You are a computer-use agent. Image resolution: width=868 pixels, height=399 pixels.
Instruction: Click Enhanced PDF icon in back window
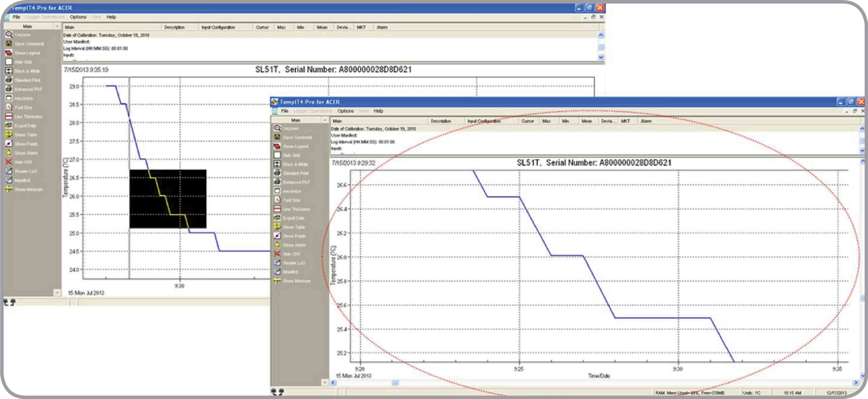[x=9, y=89]
